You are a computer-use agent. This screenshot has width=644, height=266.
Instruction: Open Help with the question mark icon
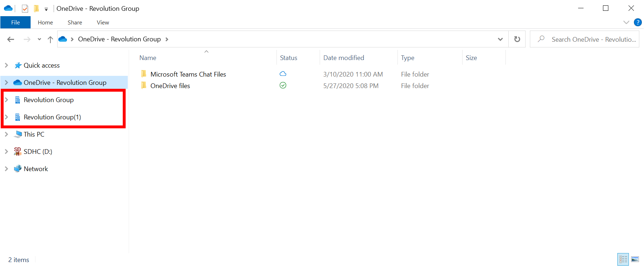tap(638, 22)
